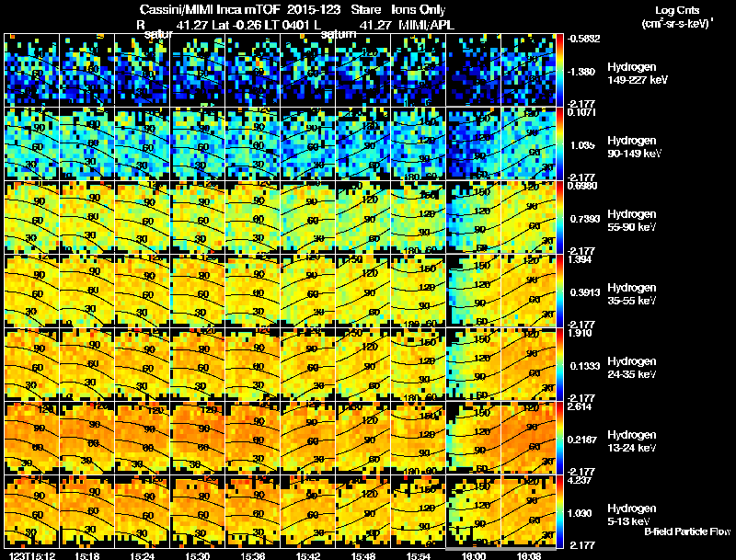Viewport: 736px width, 560px height.
Task: Click the 'Hydrogen 24-35 keV' row label
Action: click(x=632, y=368)
